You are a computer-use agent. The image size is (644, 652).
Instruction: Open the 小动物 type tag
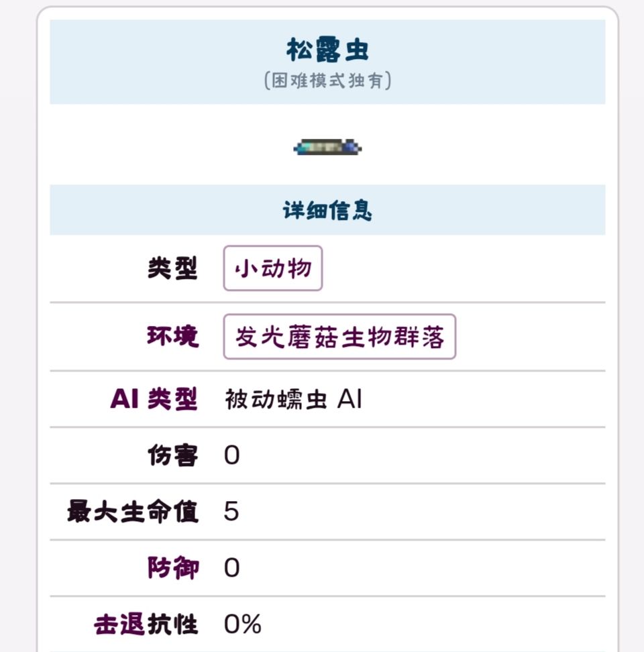tap(273, 269)
